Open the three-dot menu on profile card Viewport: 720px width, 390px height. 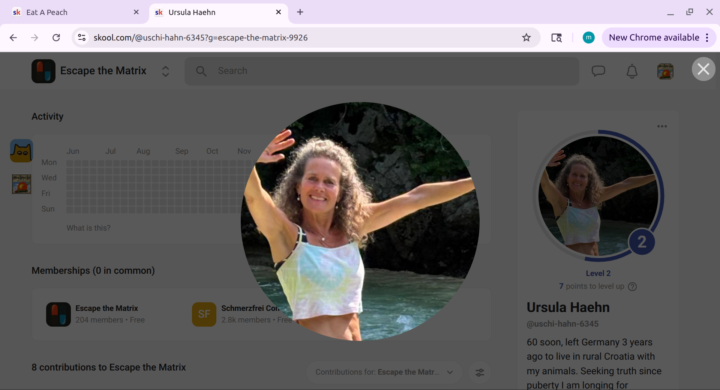(662, 126)
